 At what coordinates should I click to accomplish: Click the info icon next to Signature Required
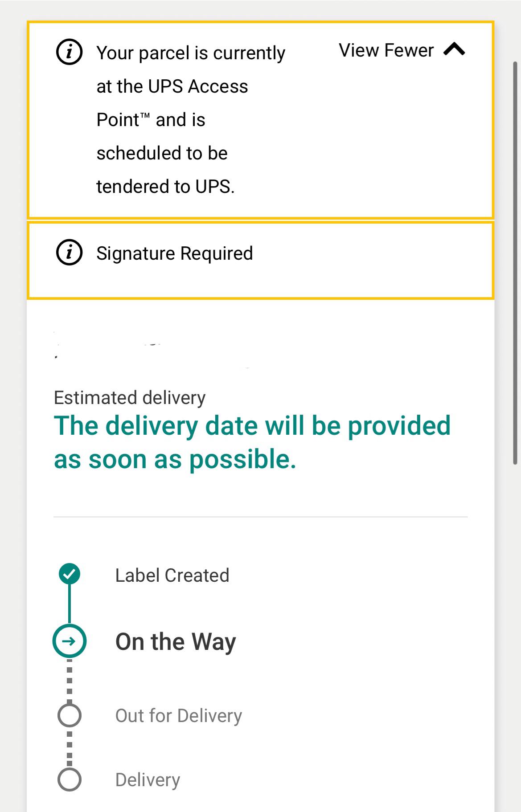click(69, 253)
